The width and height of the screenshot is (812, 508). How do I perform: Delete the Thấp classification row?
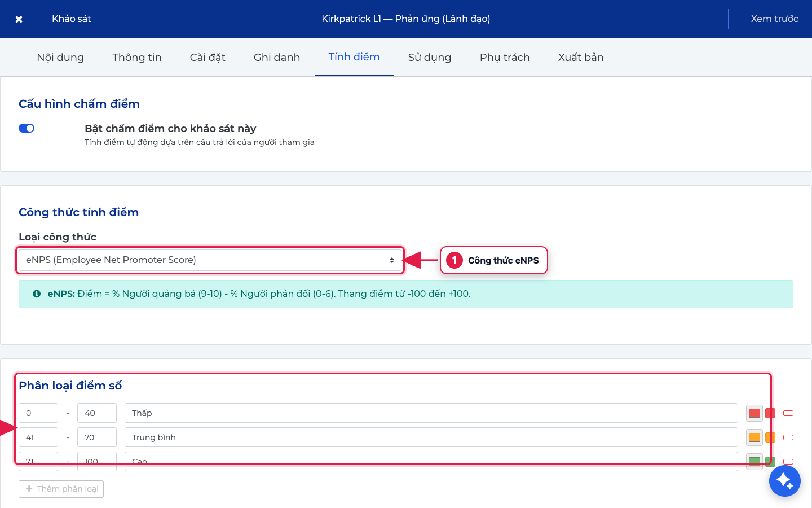click(788, 413)
